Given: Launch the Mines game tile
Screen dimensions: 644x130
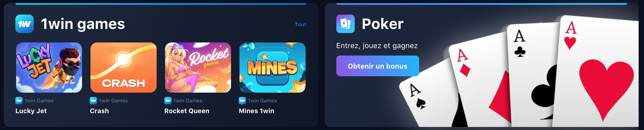Looking at the screenshot, I should coord(272,68).
